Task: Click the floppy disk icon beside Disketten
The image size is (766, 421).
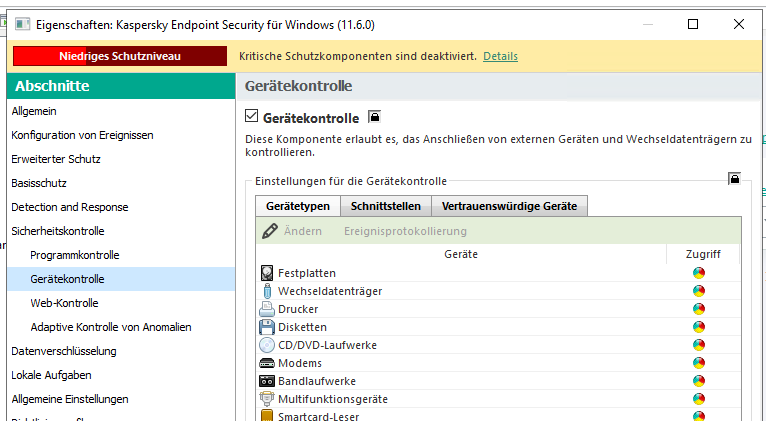Action: tap(267, 327)
